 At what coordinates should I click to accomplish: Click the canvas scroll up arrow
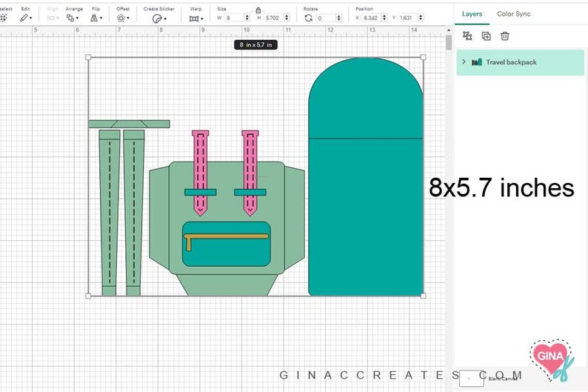click(449, 30)
